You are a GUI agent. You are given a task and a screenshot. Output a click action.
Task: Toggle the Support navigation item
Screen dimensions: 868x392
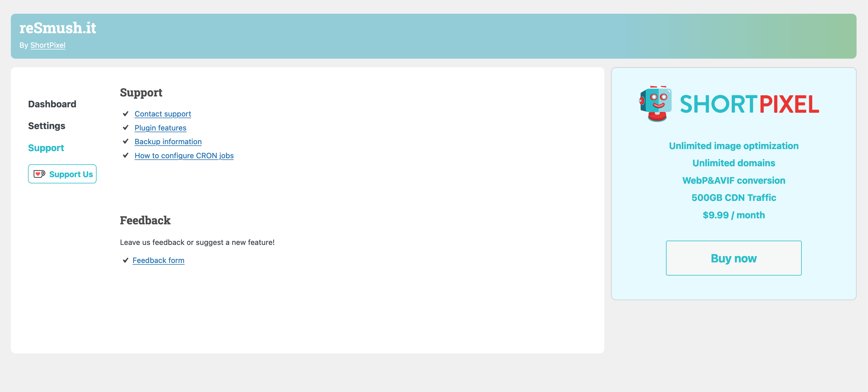click(x=46, y=147)
